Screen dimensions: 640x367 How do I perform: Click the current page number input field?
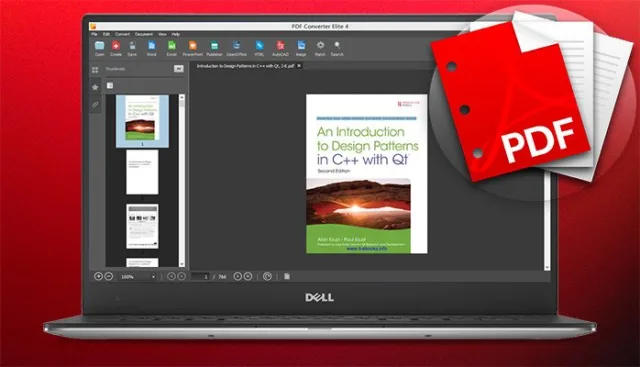click(x=200, y=277)
